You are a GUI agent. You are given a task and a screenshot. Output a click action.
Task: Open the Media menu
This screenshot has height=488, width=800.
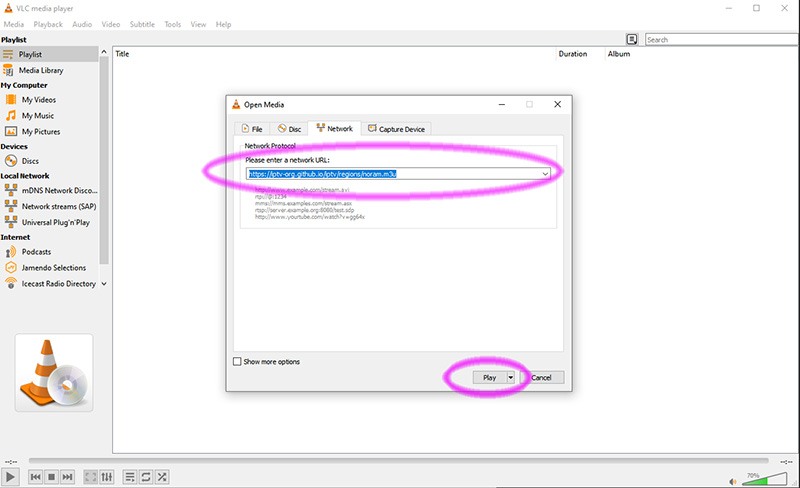14,24
